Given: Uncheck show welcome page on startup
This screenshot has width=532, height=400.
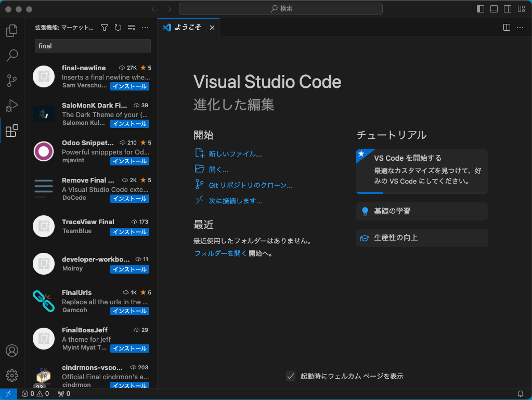Looking at the screenshot, I should point(291,376).
